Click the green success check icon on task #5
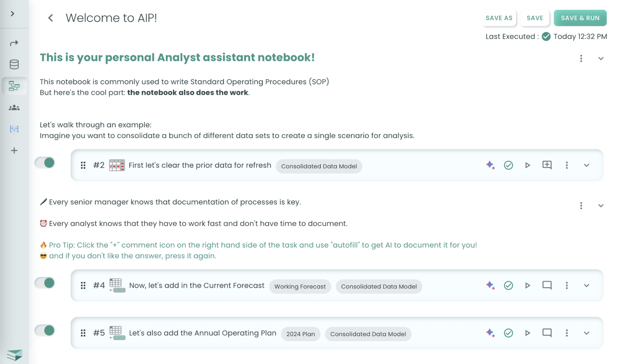This screenshot has width=628, height=364. pos(509,333)
